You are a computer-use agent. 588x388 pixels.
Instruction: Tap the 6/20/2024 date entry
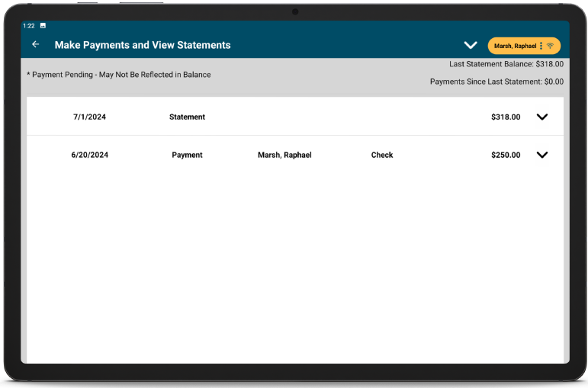click(89, 155)
